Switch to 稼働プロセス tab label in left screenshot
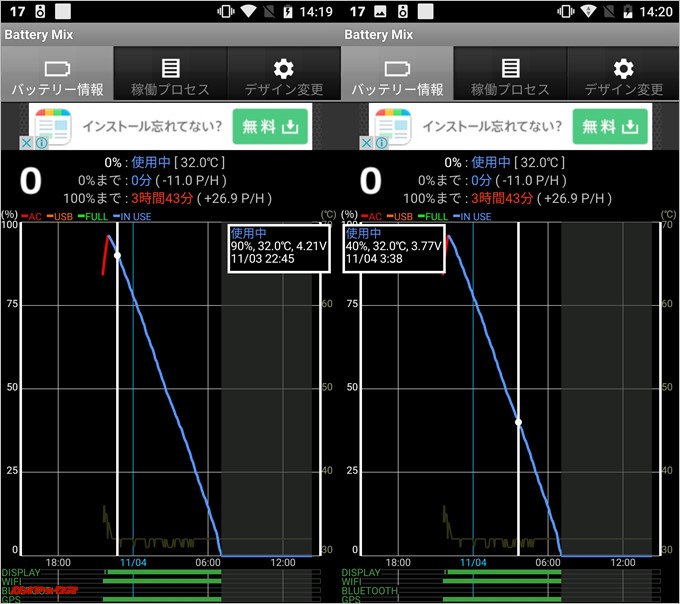Viewport: 680px width, 604px height. (x=170, y=89)
